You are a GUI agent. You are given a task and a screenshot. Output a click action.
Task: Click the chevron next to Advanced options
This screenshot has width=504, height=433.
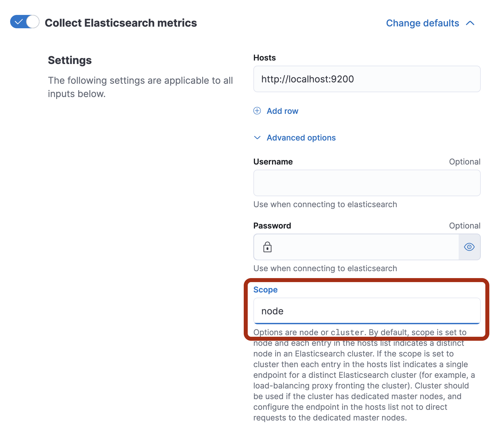tap(257, 138)
